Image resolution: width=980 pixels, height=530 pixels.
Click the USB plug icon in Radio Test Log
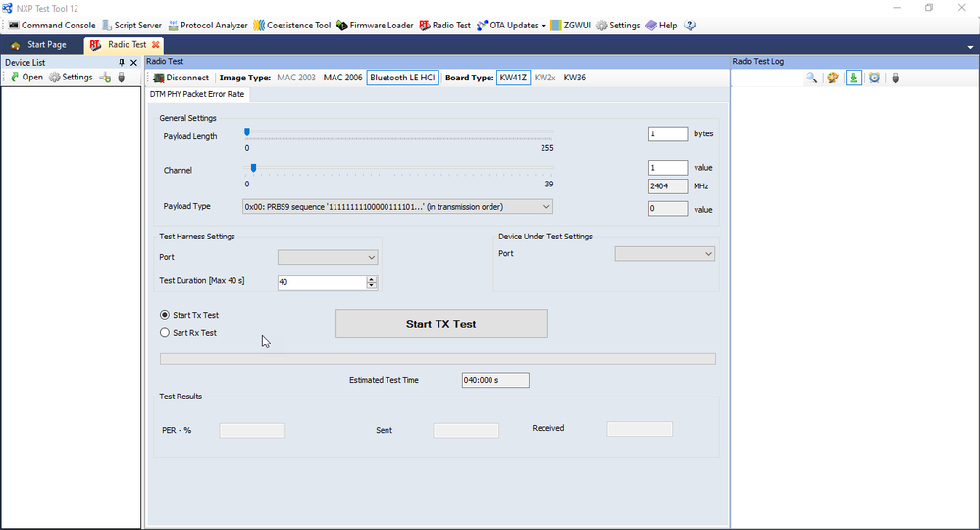(x=895, y=78)
